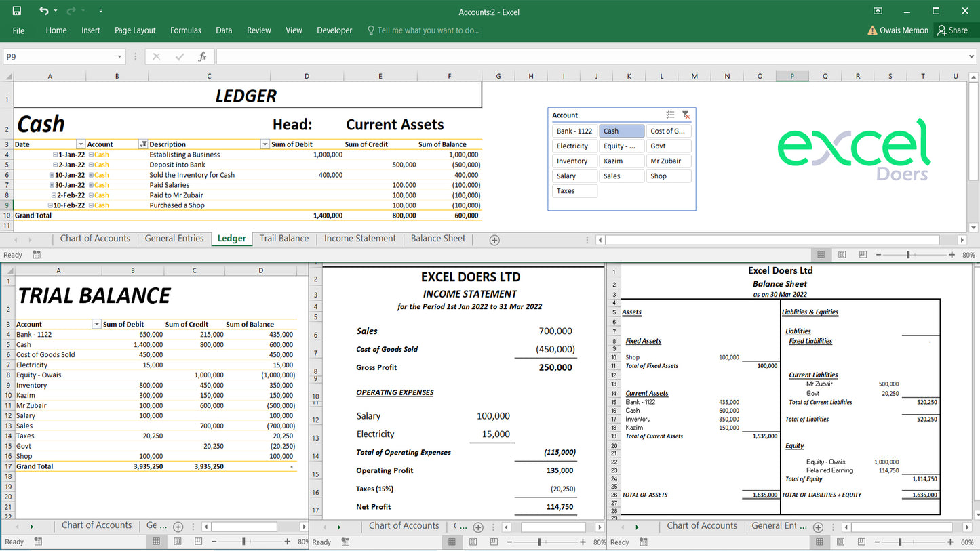Click the Undo arrow icon
Screen dimensions: 980x551
(44, 11)
